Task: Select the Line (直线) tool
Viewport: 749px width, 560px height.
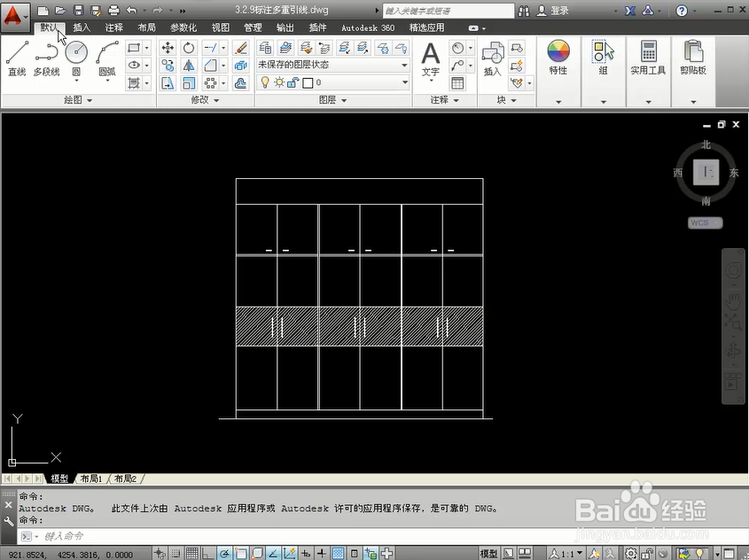Action: pos(17,58)
